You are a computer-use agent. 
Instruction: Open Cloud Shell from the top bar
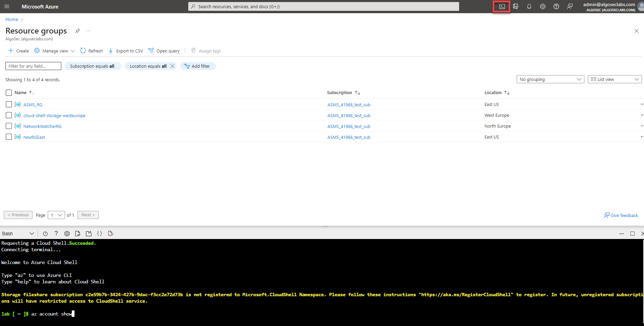tap(501, 6)
